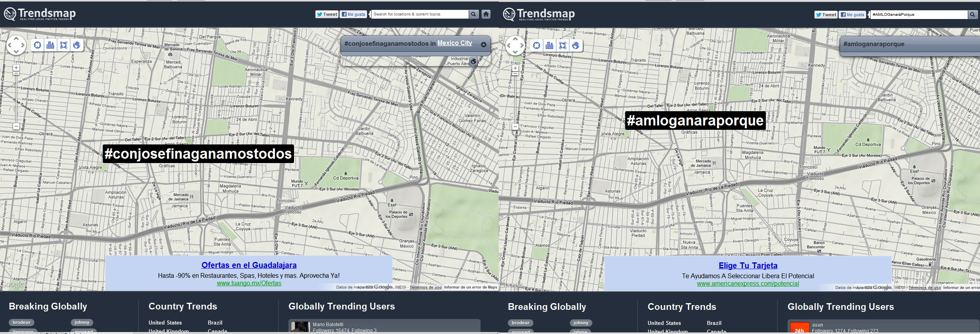Click the Tweet button in right window

[826, 15]
